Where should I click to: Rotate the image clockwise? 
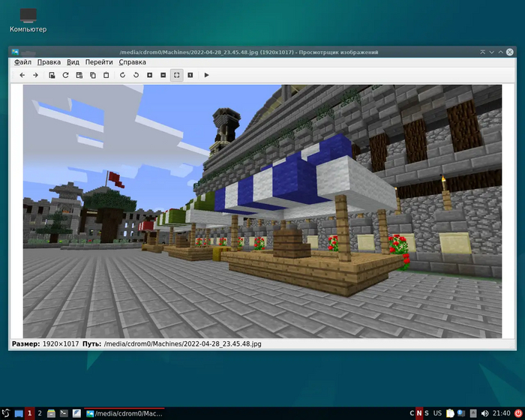coord(122,75)
